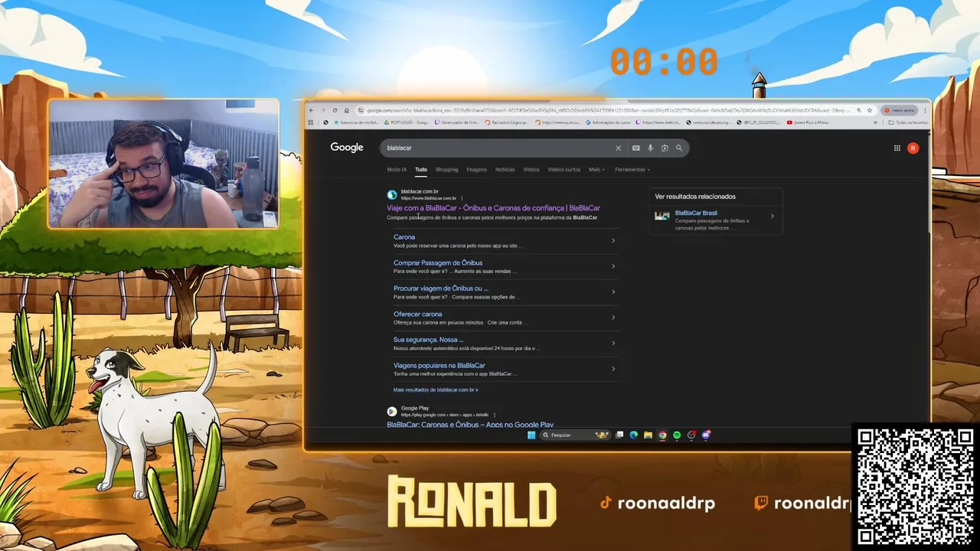Open the PORTUGUÊS Google Drive bookmark
980x551 pixels.
click(x=407, y=122)
